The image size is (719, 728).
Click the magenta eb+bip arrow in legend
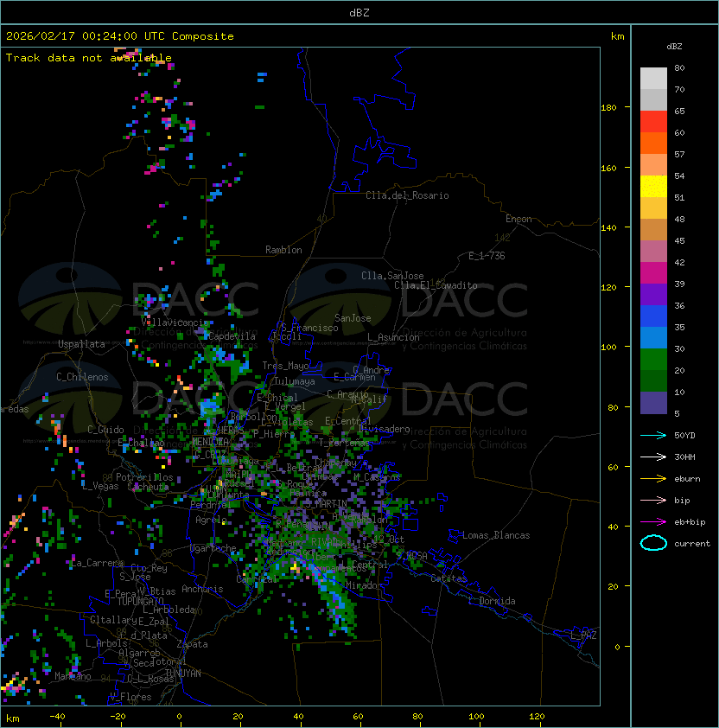[x=653, y=522]
